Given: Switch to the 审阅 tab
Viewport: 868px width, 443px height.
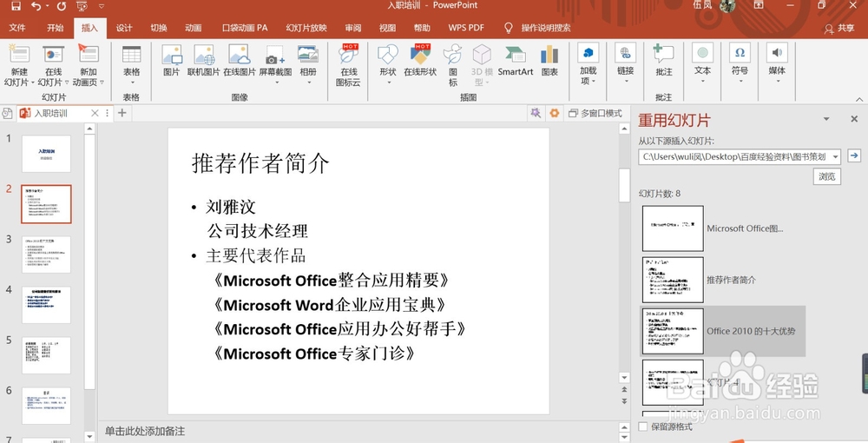Looking at the screenshot, I should pyautogui.click(x=352, y=28).
